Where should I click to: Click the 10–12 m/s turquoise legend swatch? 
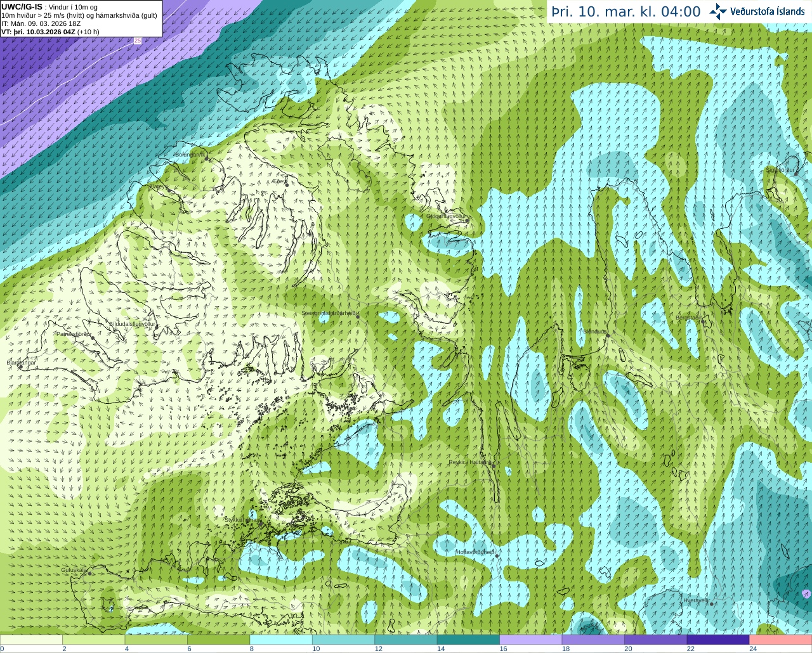[344, 639]
